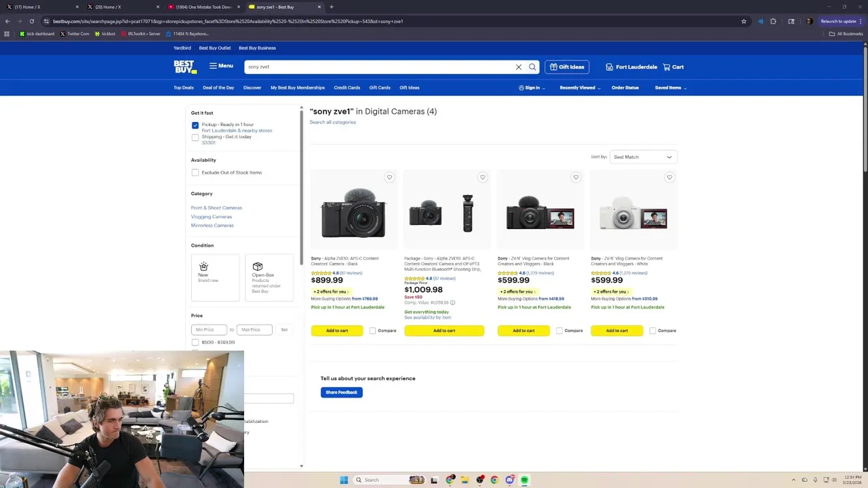The width and height of the screenshot is (868, 488).
Task: Tick Compare for ZV-1F Black camera
Action: point(559,331)
